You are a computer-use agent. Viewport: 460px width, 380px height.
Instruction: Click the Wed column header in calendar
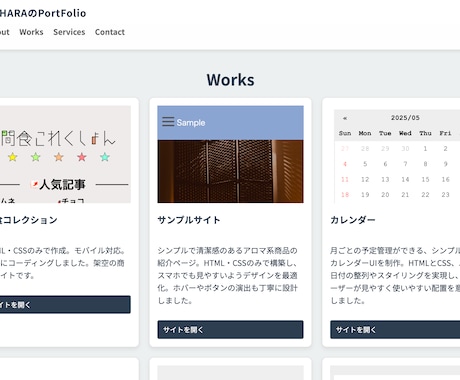[x=405, y=133]
